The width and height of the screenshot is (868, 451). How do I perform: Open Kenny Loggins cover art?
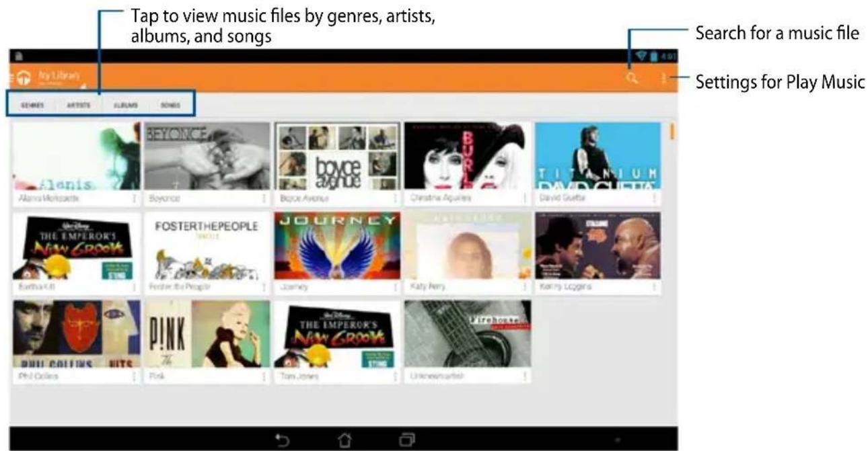pos(598,246)
